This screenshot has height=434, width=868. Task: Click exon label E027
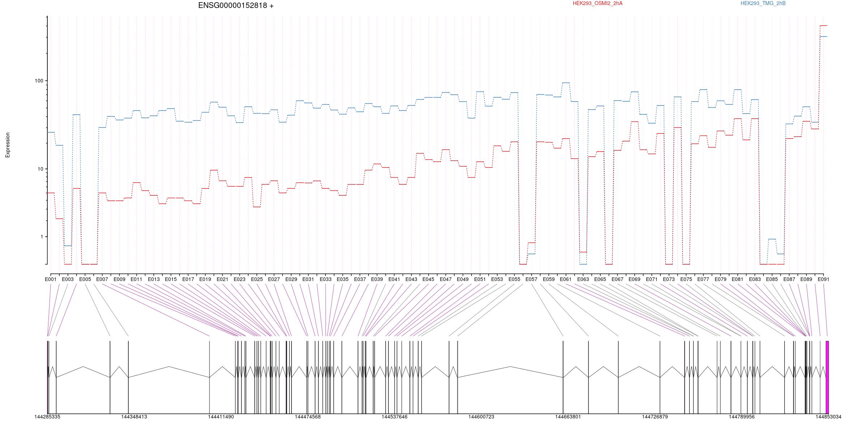pos(274,279)
